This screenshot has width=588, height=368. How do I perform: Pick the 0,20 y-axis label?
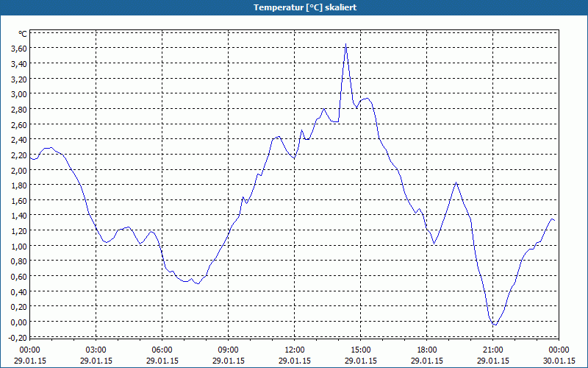click(19, 307)
